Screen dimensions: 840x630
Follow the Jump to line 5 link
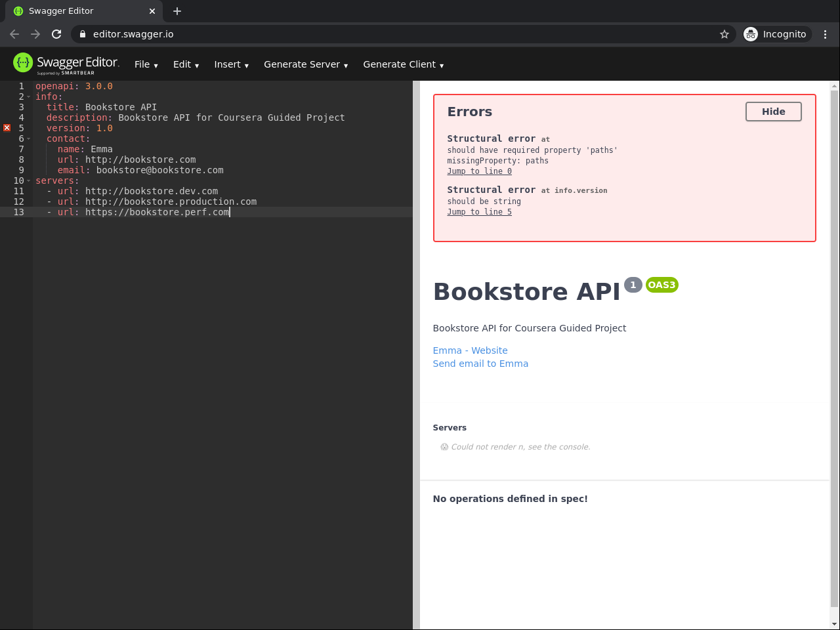point(479,212)
